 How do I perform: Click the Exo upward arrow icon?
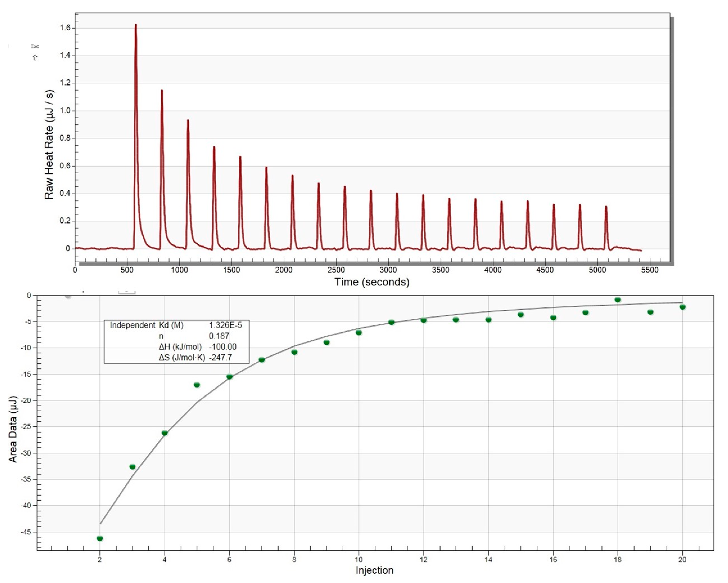pyautogui.click(x=35, y=58)
